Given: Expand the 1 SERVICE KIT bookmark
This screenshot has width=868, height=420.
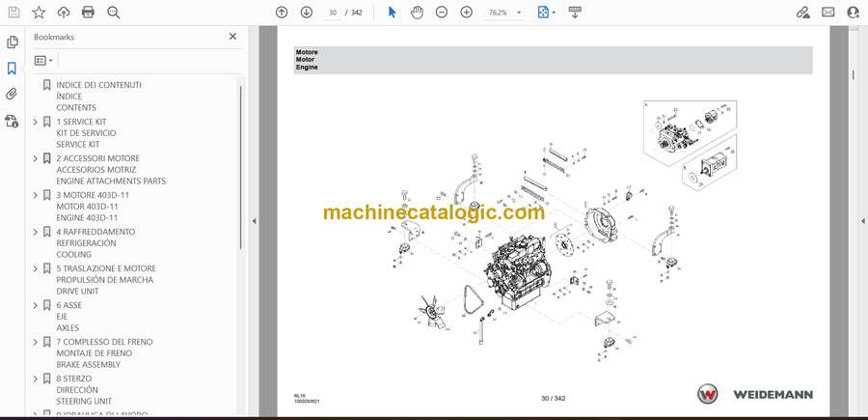Looking at the screenshot, I should [36, 122].
